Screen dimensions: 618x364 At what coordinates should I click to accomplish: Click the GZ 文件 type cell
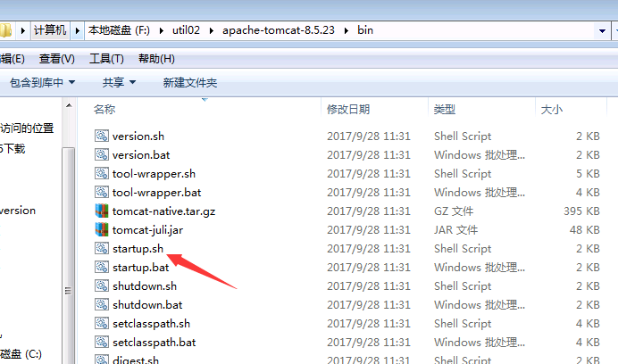click(x=454, y=211)
